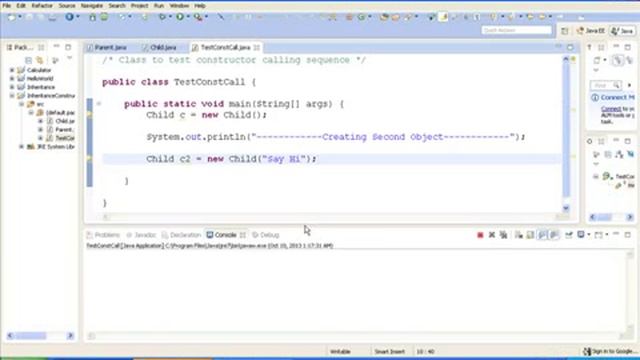Click the Find field in Task List
The width and height of the screenshot is (640, 360).
[605, 85]
